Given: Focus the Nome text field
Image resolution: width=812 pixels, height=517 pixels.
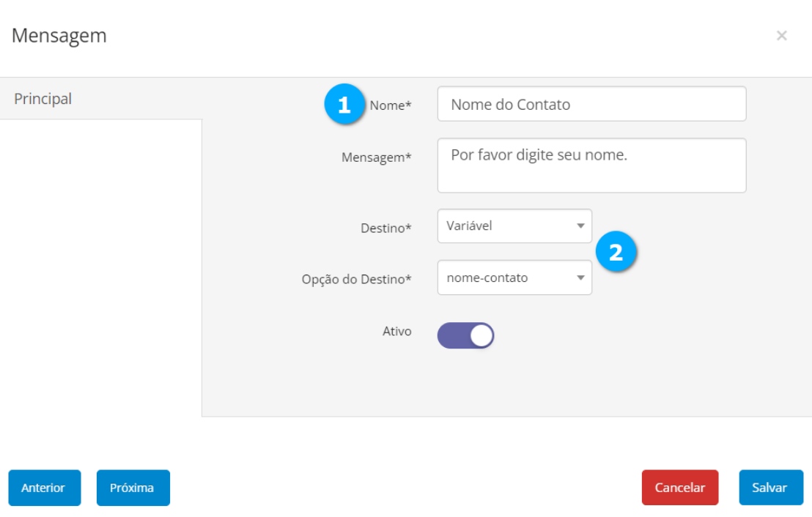Looking at the screenshot, I should [x=591, y=104].
